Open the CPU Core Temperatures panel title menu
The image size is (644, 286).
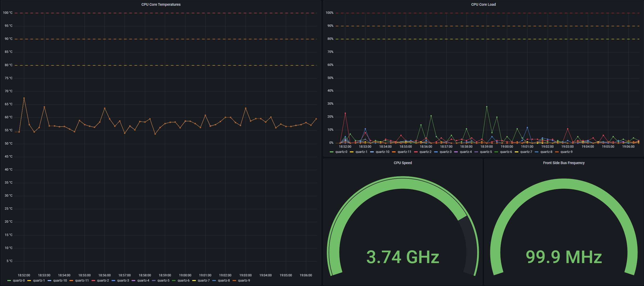click(x=161, y=4)
